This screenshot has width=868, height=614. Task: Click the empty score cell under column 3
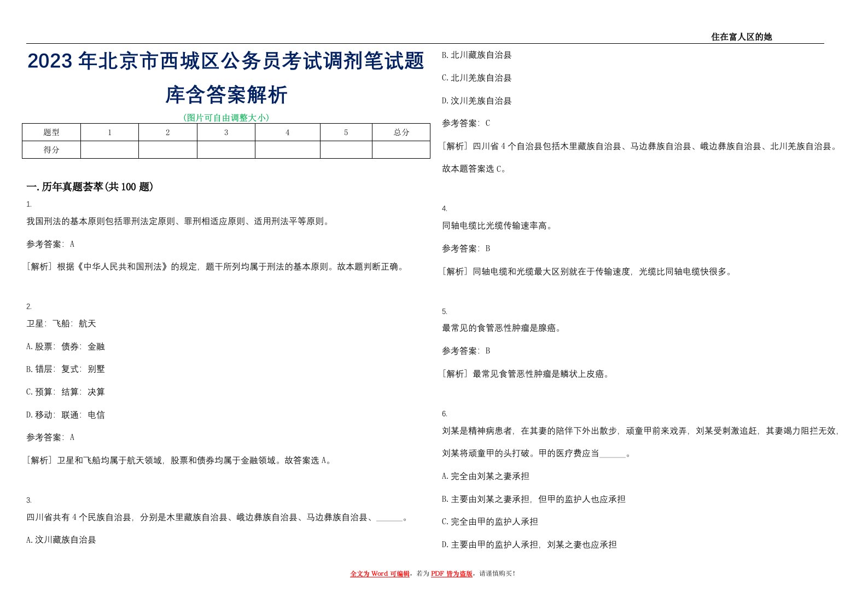(226, 150)
